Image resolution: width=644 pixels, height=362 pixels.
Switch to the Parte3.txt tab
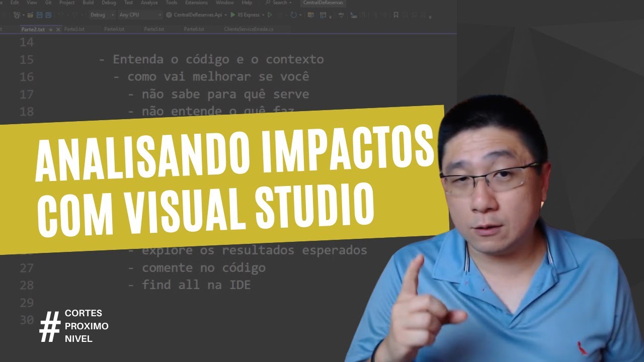point(74,29)
